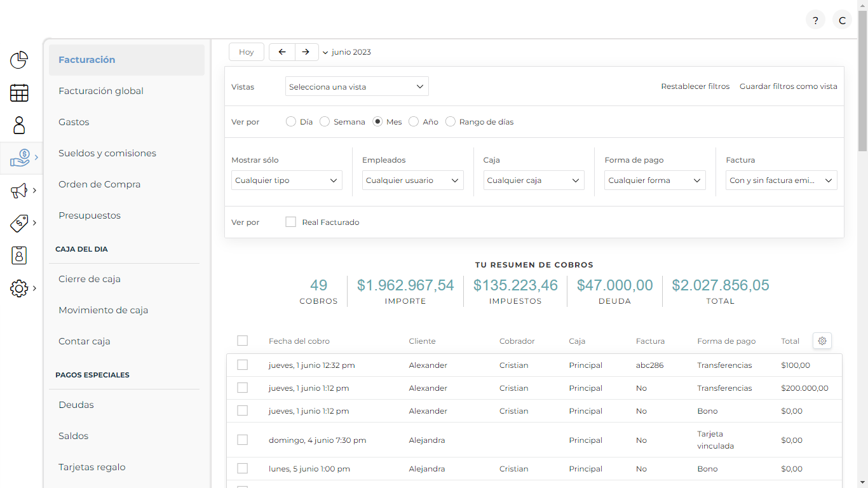Select the Año radio button

coord(414,121)
